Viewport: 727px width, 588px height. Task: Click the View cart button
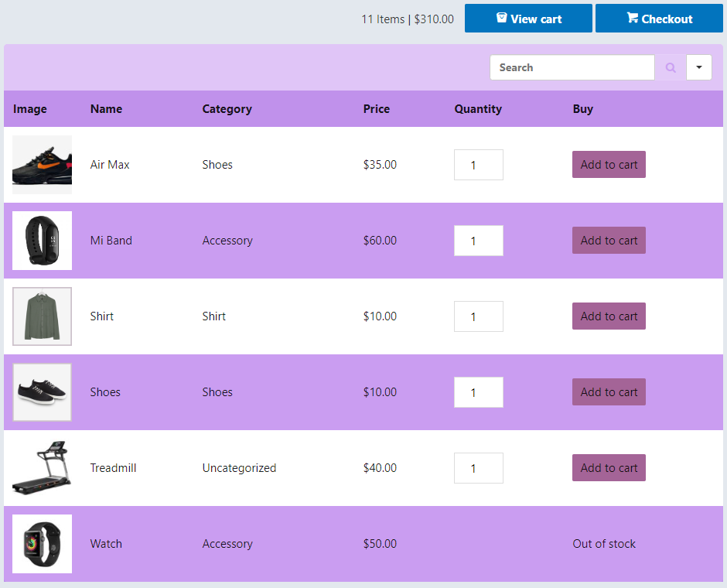tap(528, 18)
